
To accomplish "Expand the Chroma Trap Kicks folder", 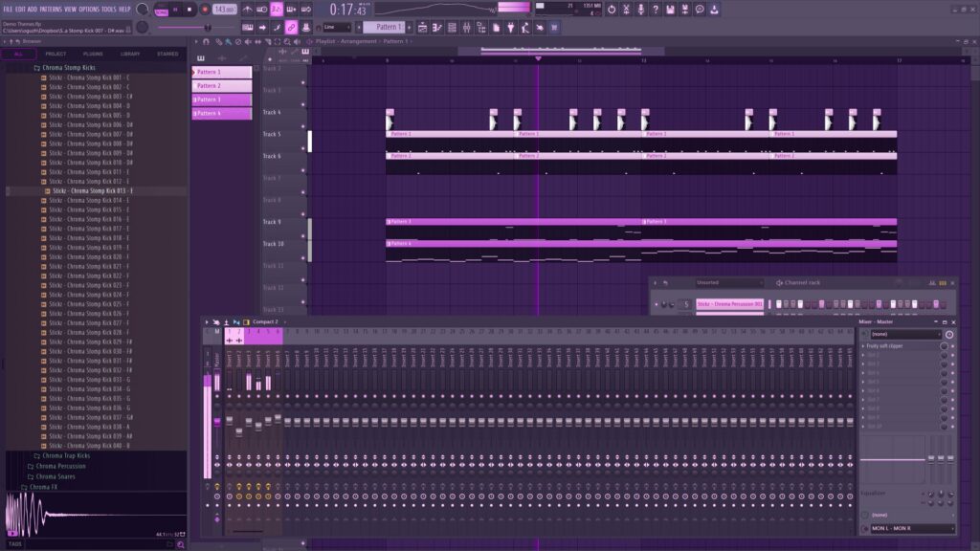I will click(66, 456).
